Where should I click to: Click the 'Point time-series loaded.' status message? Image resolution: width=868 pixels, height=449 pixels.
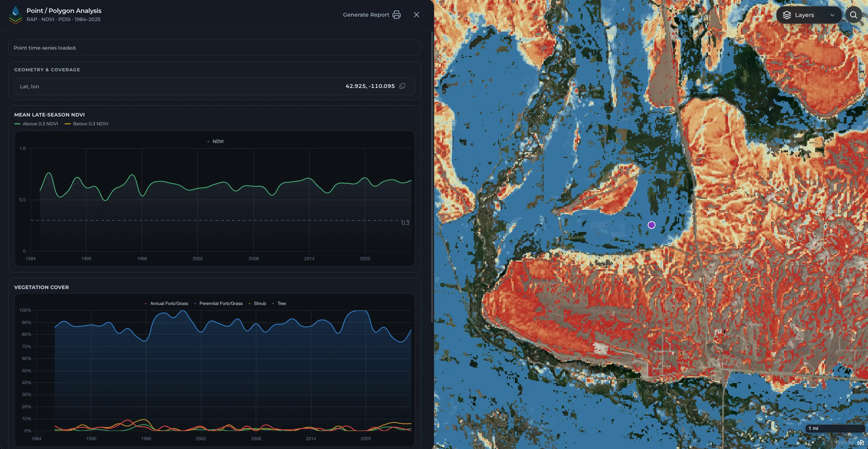click(x=45, y=48)
